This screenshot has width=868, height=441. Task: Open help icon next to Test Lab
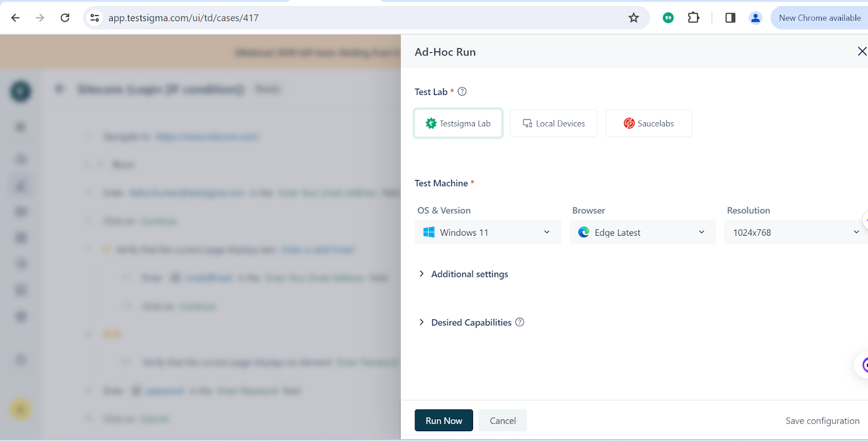(462, 92)
